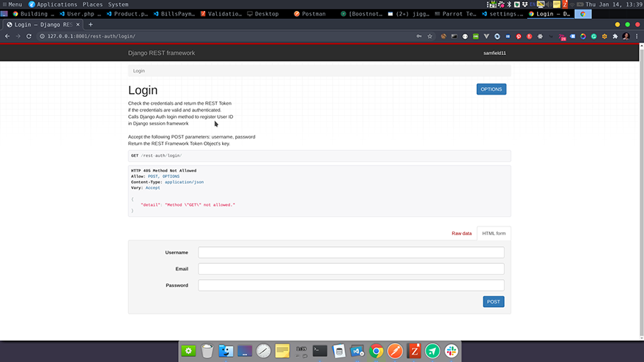Screen dimensions: 644x362
Task: Open the clock app in the dock
Action: (x=263, y=351)
